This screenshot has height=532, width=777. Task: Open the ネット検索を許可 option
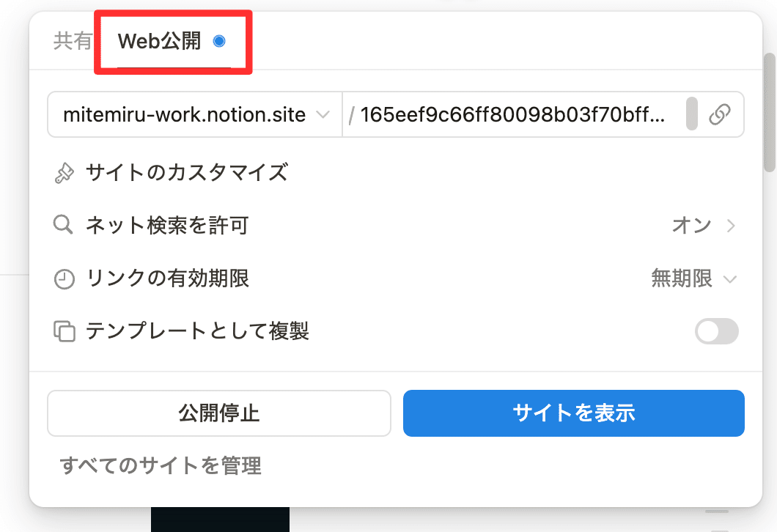pyautogui.click(x=394, y=226)
